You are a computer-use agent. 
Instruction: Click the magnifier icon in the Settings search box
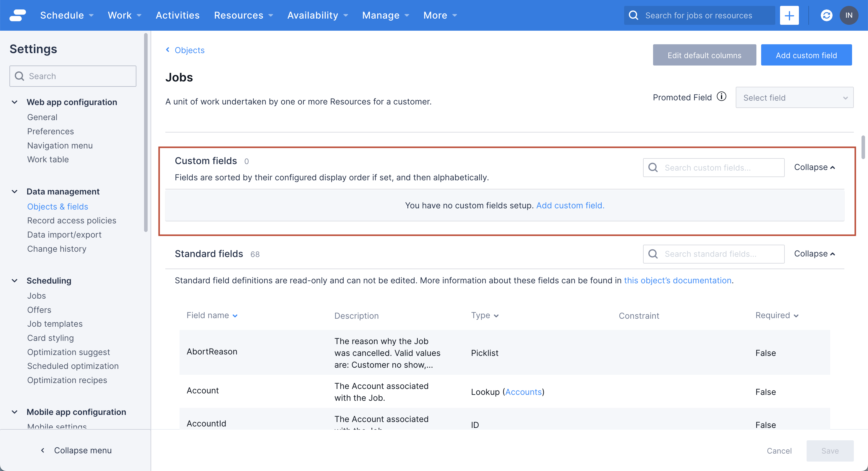pos(19,76)
